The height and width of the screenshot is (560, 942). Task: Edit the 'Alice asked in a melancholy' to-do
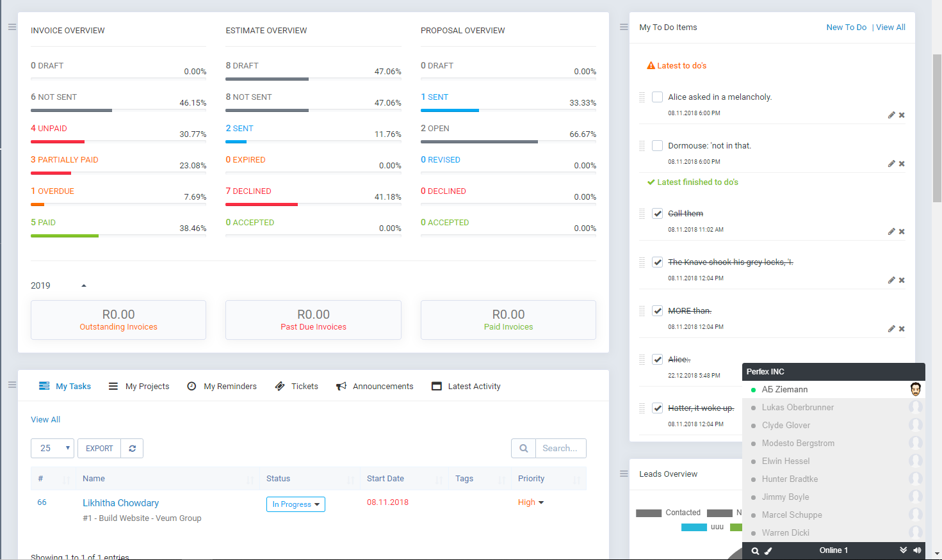point(891,115)
